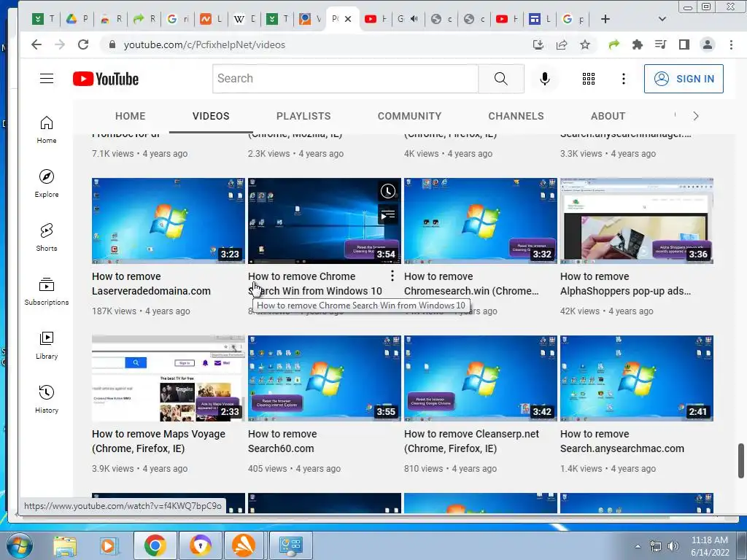Open Library in the sidebar
Viewport: 747px width, 560px height.
[47, 345]
